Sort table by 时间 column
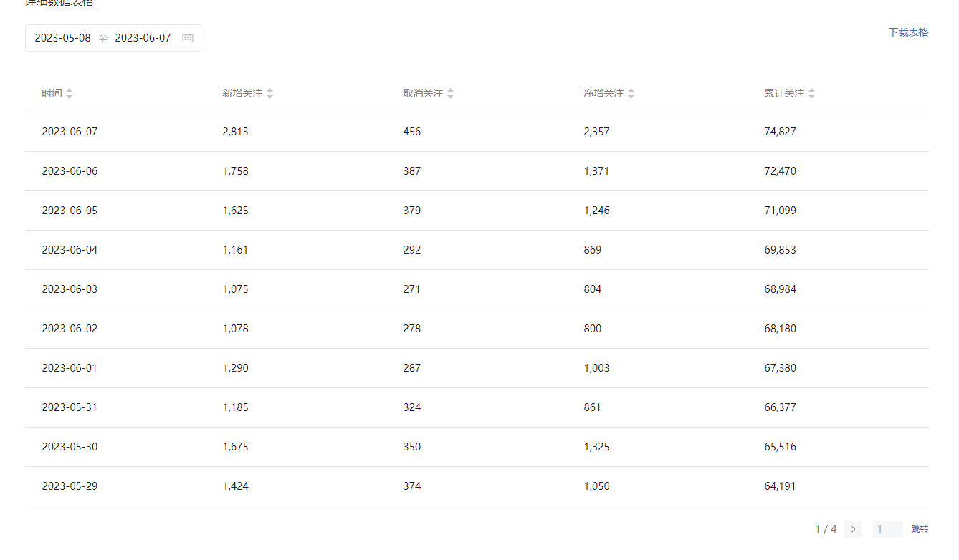Screen dimensions: 959x560 (x=70, y=94)
